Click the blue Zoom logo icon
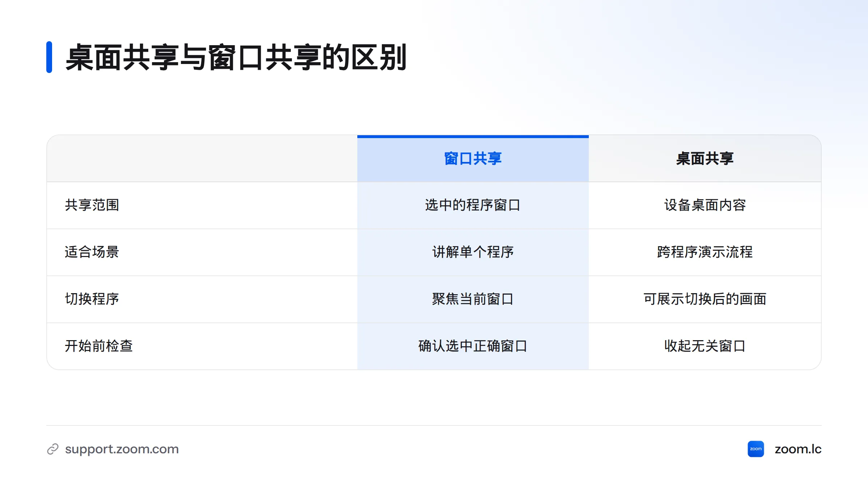Screen dimensions: 868x488 tap(756, 449)
